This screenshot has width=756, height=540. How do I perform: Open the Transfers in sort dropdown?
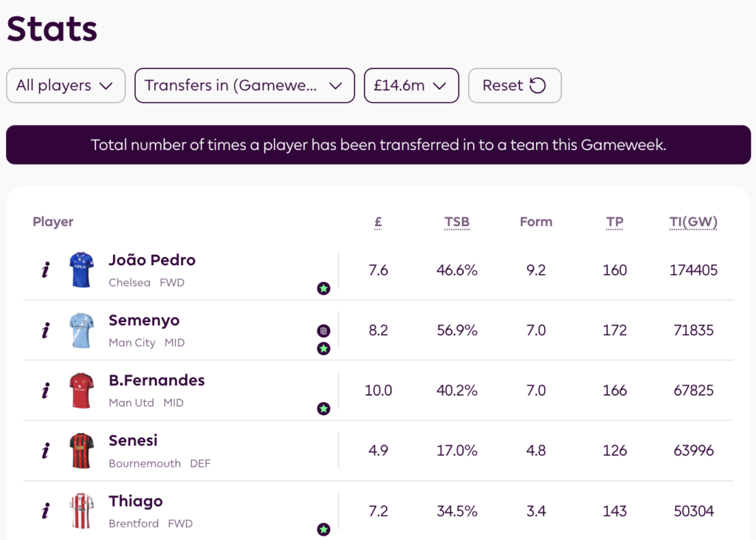coord(244,86)
